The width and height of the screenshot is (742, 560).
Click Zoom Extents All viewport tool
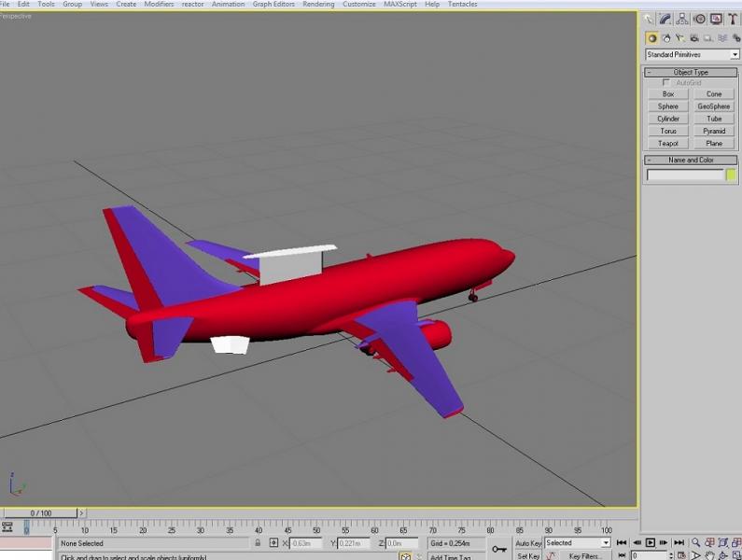[736, 542]
